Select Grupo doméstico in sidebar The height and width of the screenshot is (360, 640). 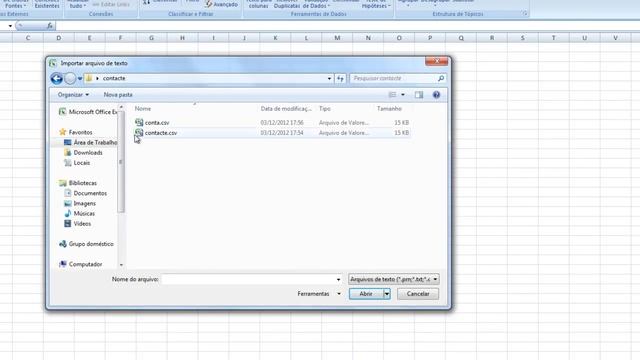[x=86, y=244]
